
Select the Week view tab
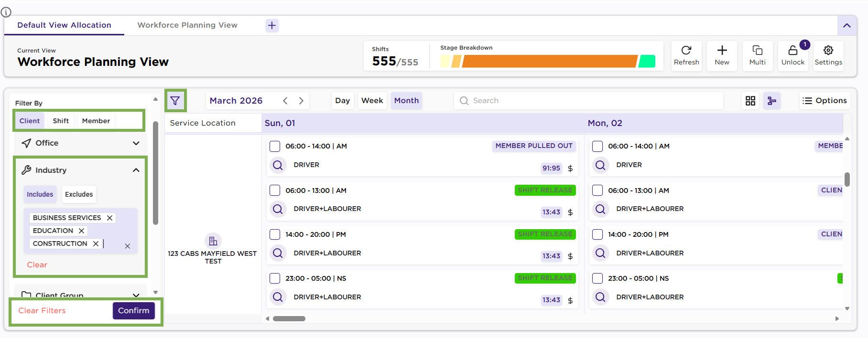372,101
